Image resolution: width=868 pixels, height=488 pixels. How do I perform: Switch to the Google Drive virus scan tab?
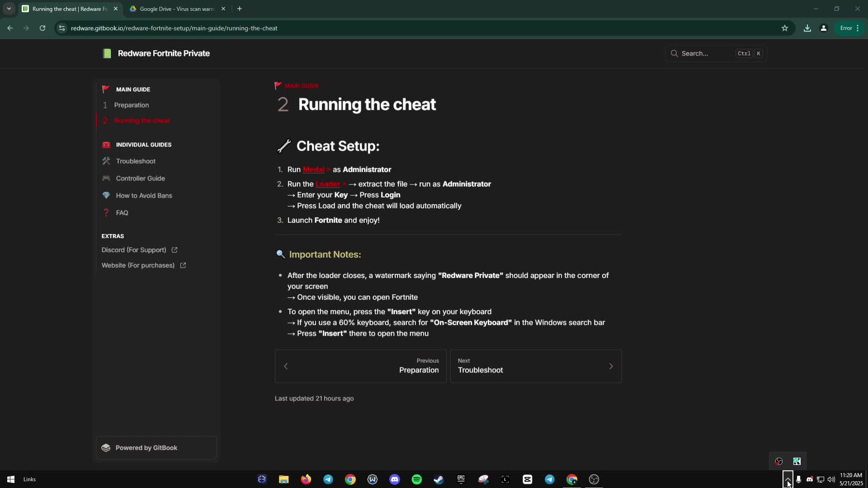(x=174, y=9)
